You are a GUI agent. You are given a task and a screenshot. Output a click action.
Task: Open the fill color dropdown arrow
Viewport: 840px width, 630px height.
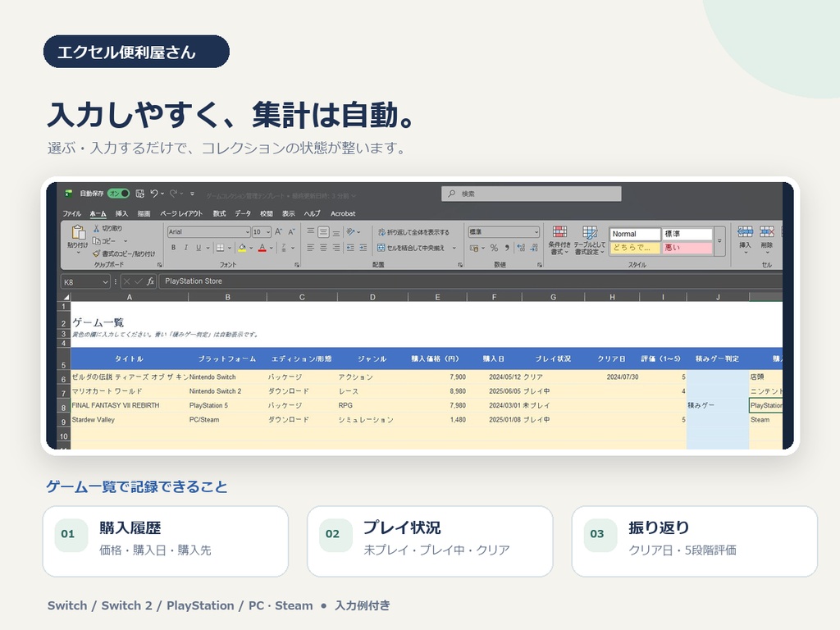[251, 248]
